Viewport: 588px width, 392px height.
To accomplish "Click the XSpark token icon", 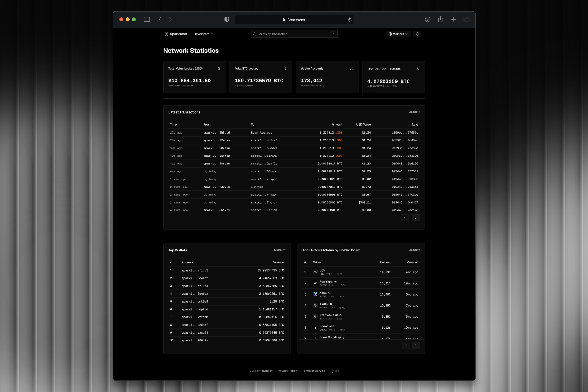I will 315,294.
